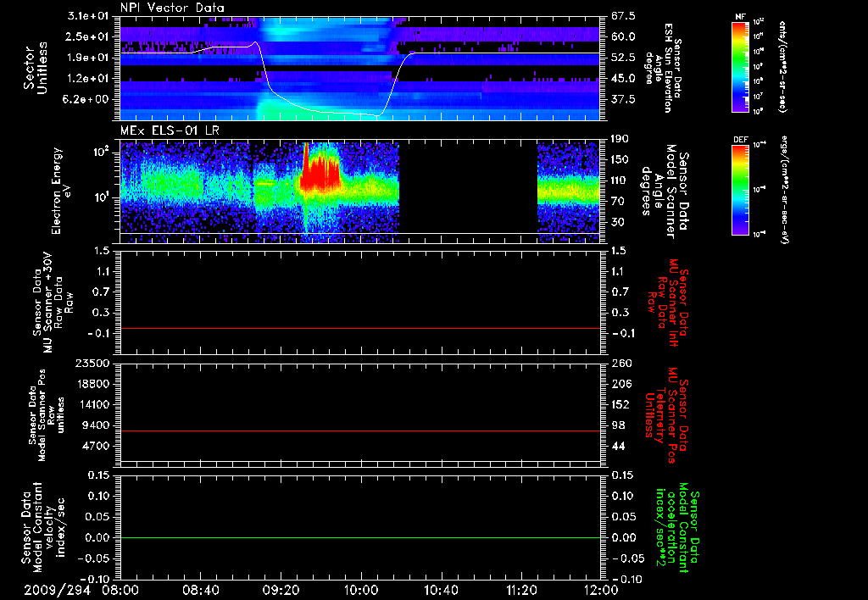Viewport: 868px width, 600px height.
Task: Click the "98" telemetry axis tick
Action: (x=618, y=425)
